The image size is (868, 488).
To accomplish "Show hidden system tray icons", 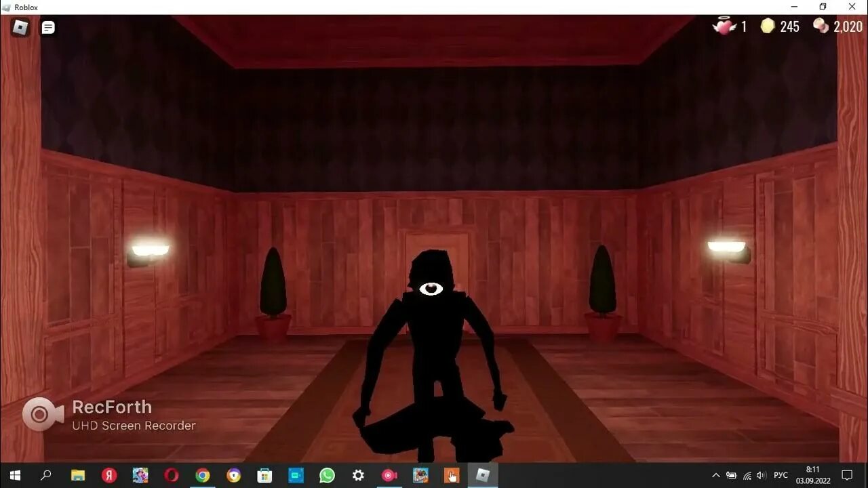I will point(715,475).
